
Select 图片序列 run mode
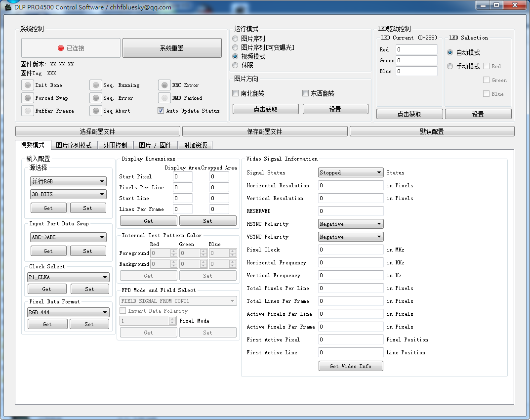click(235, 39)
